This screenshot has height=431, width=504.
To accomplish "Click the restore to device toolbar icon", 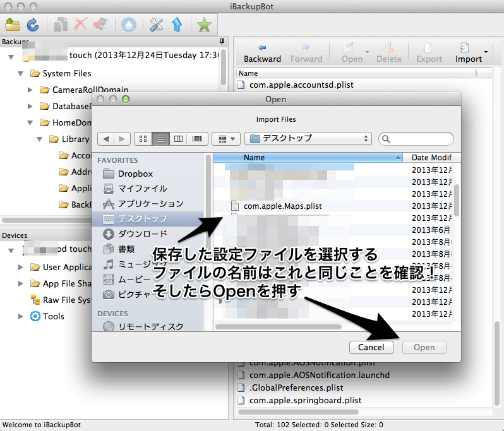I will [100, 25].
